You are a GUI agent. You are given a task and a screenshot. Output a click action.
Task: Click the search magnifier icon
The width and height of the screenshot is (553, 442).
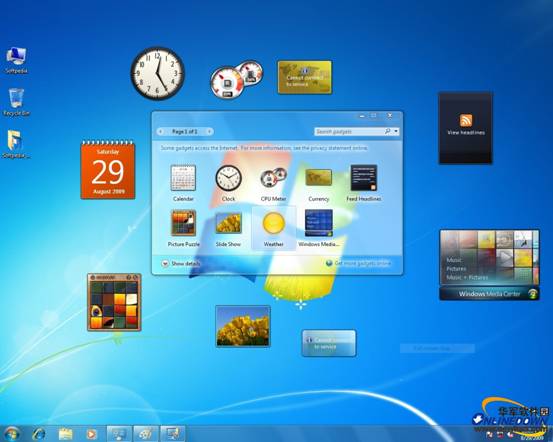[x=388, y=132]
